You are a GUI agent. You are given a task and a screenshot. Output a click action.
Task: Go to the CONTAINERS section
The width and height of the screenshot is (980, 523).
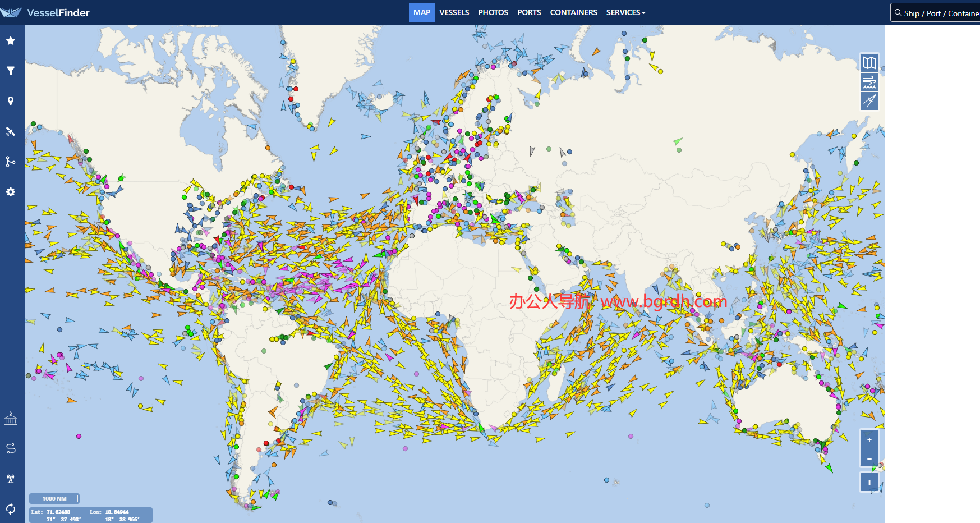[573, 12]
